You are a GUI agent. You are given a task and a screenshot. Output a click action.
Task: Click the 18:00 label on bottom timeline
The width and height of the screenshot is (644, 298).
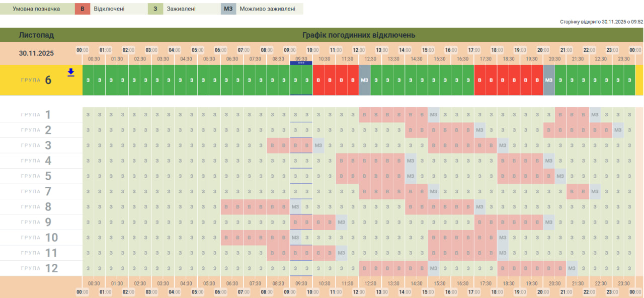(x=497, y=292)
